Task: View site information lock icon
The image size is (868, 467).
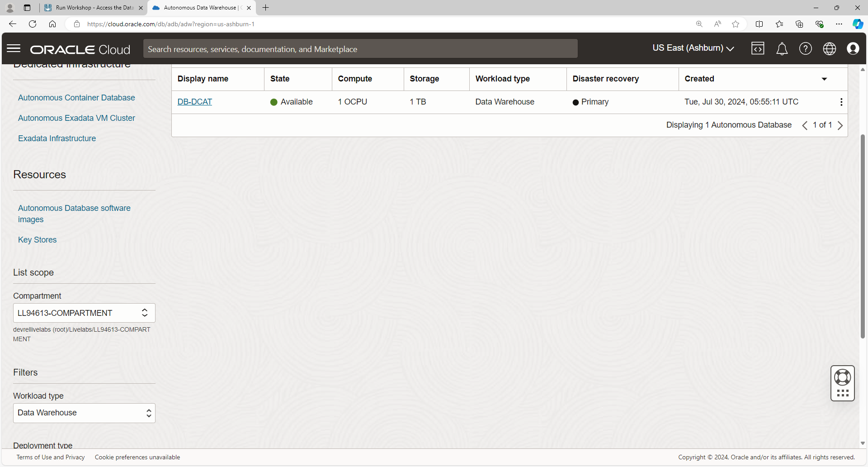Action: (x=77, y=24)
